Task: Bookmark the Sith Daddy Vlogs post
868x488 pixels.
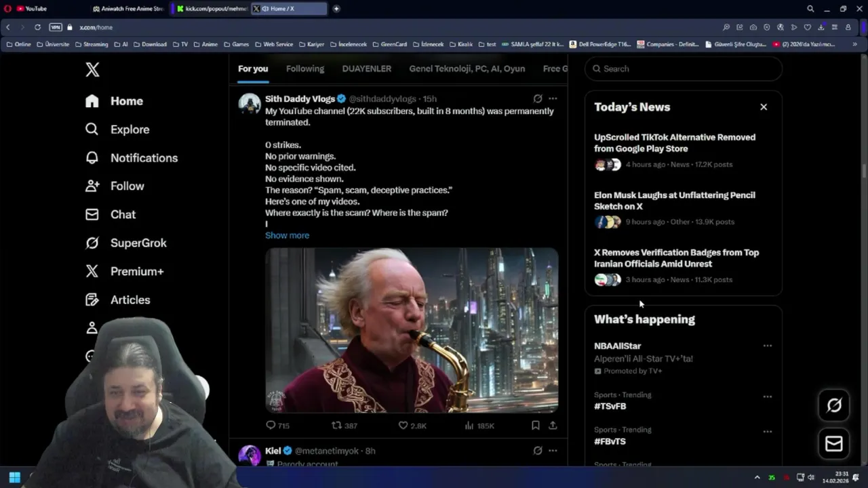Action: pyautogui.click(x=535, y=426)
